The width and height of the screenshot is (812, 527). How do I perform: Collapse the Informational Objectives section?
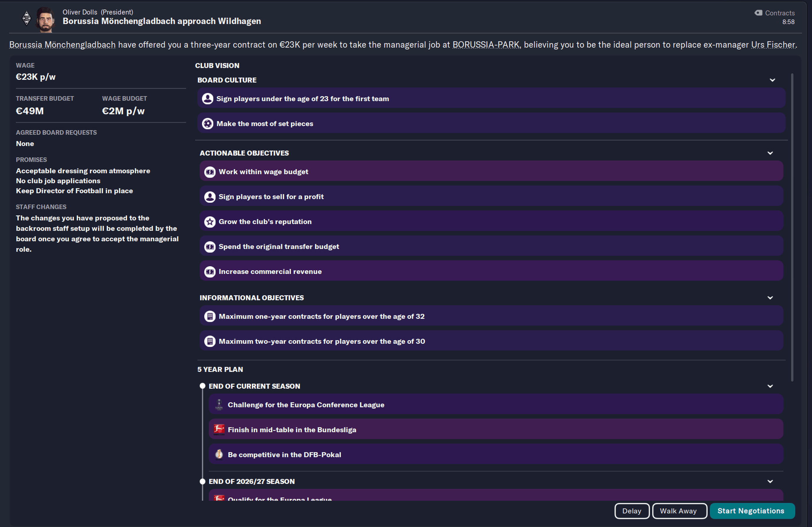click(x=770, y=298)
